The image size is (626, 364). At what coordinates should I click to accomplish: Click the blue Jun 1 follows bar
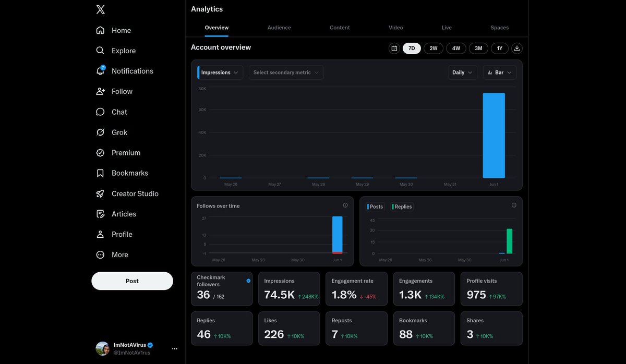coord(338,234)
